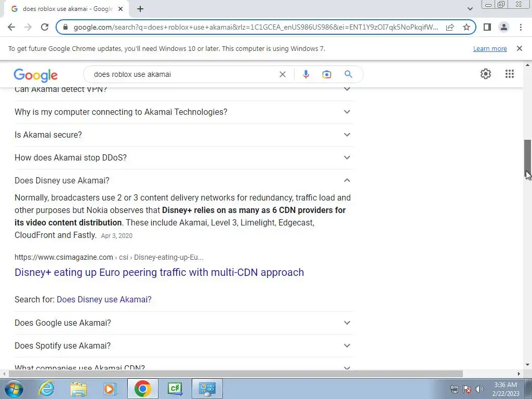Open the Action Center flag icon
This screenshot has height=399, width=532.
click(x=467, y=389)
